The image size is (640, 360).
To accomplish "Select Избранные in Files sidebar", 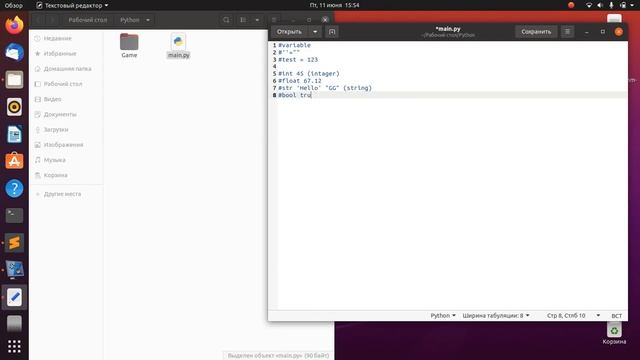I will point(66,53).
